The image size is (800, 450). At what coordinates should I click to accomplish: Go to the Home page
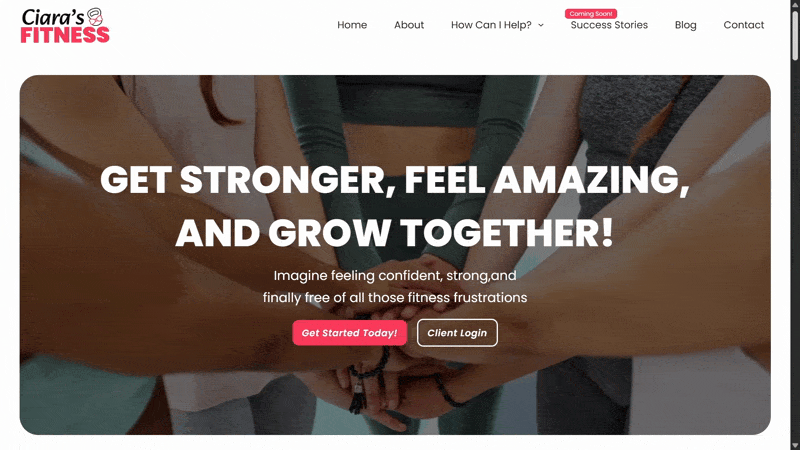click(352, 25)
